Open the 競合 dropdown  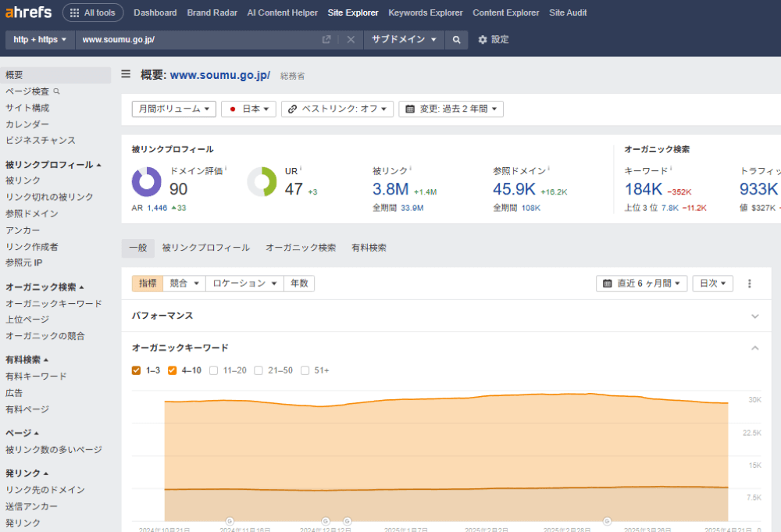coord(184,284)
